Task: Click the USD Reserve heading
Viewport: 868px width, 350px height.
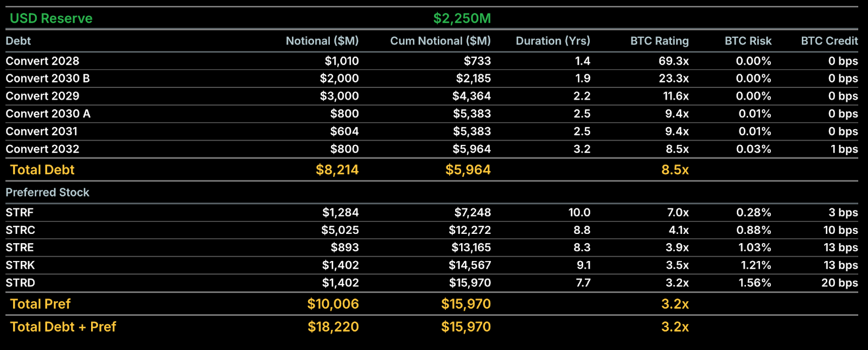Action: click(x=51, y=18)
